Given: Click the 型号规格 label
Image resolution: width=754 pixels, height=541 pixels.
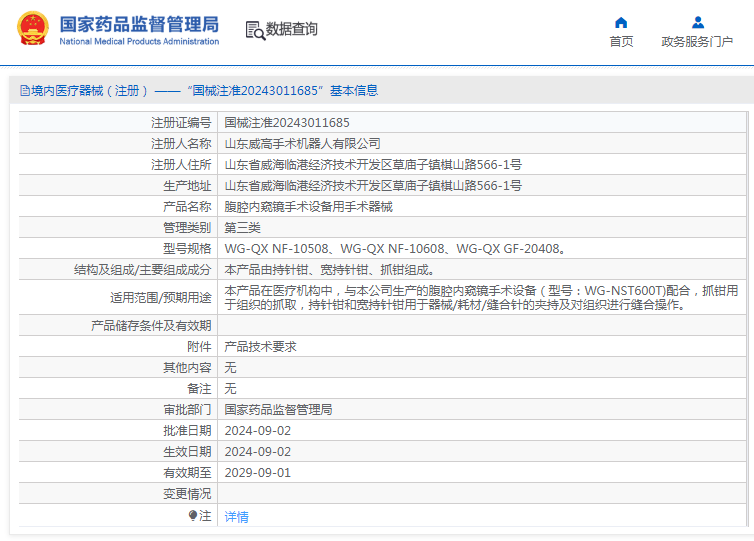Looking at the screenshot, I should [187, 249].
